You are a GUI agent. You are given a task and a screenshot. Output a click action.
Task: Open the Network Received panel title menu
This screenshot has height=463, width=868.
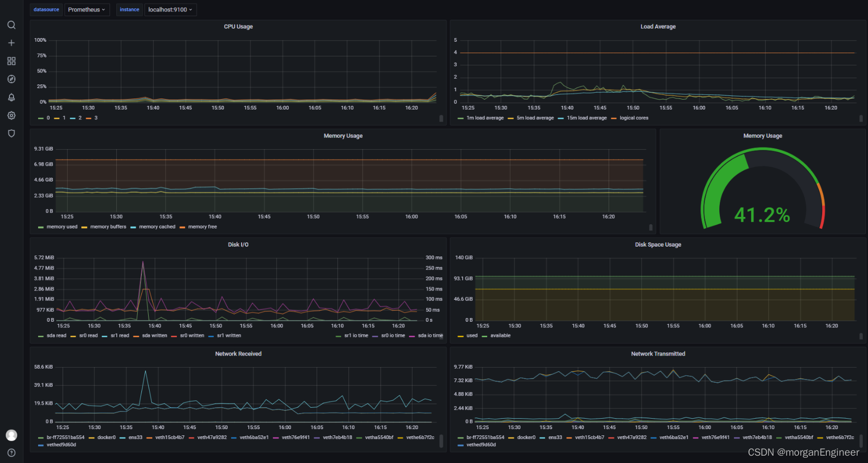(238, 354)
